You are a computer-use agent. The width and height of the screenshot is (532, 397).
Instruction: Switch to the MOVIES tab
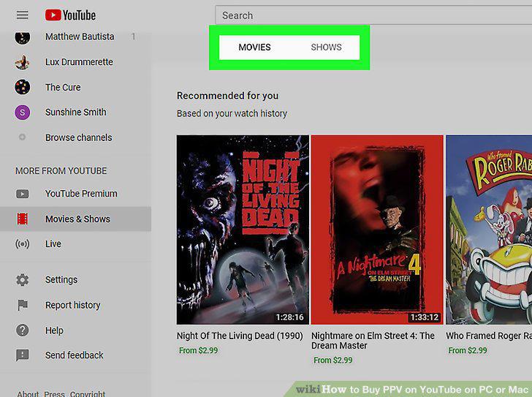click(254, 48)
